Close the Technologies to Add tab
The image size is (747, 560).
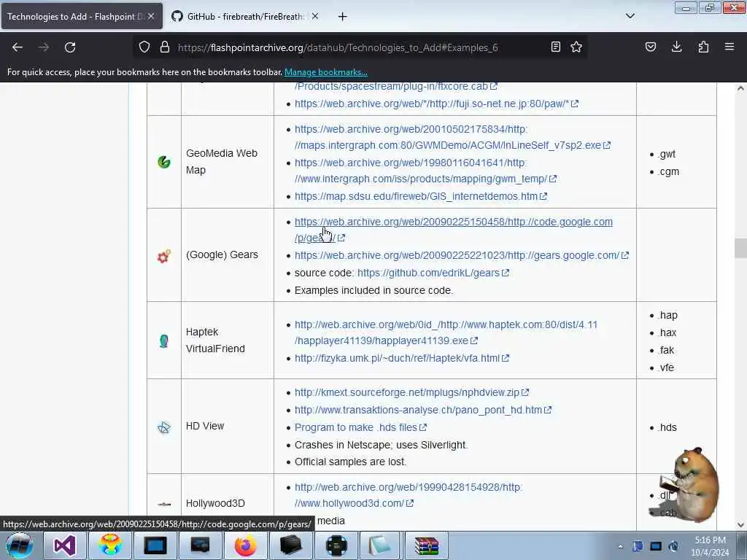[151, 16]
